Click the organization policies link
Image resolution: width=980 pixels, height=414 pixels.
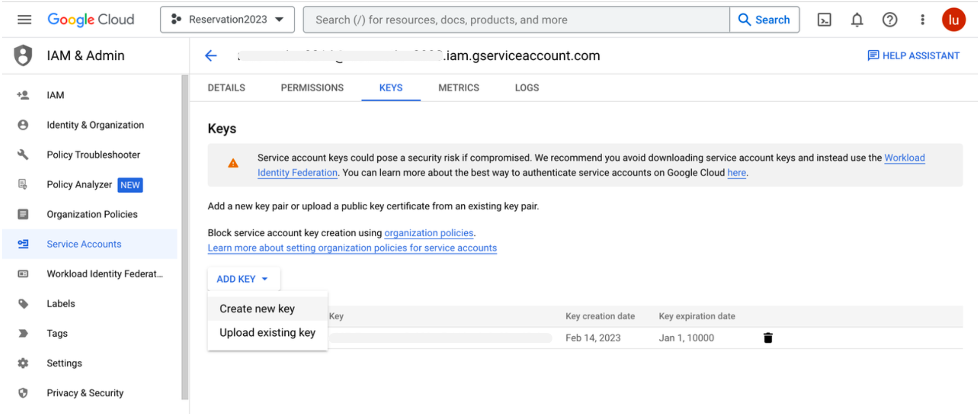pos(428,233)
